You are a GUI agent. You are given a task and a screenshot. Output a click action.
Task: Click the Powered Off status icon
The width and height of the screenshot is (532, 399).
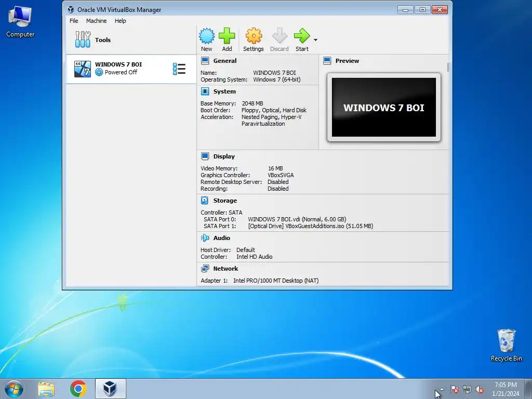(99, 72)
